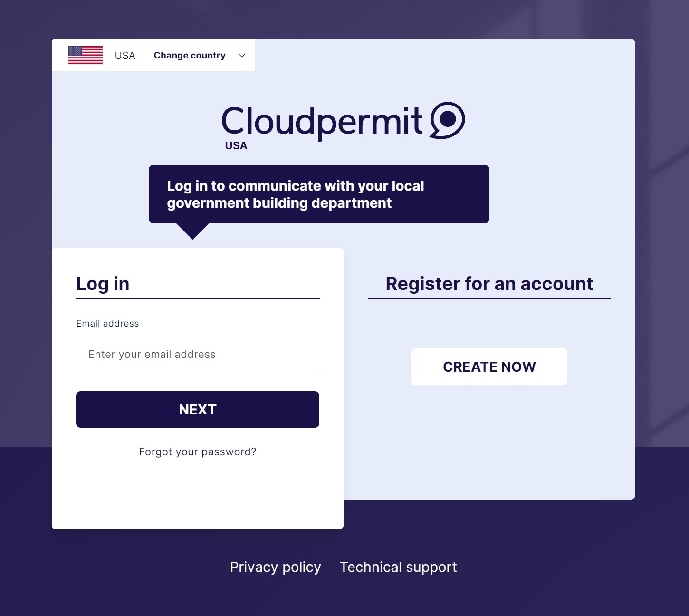Click the government department tooltip bubble

click(x=319, y=194)
